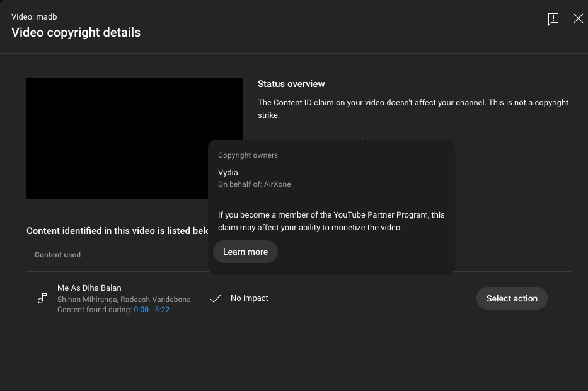
Task: Click the Status overview heading
Action: [x=291, y=84]
